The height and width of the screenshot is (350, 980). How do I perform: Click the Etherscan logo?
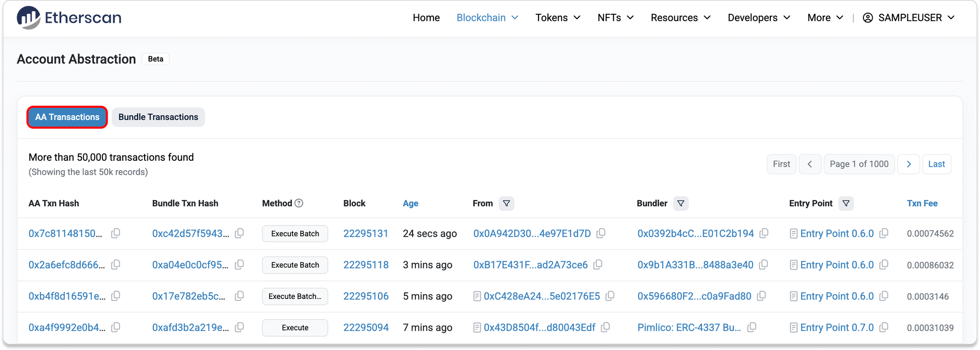coord(69,18)
